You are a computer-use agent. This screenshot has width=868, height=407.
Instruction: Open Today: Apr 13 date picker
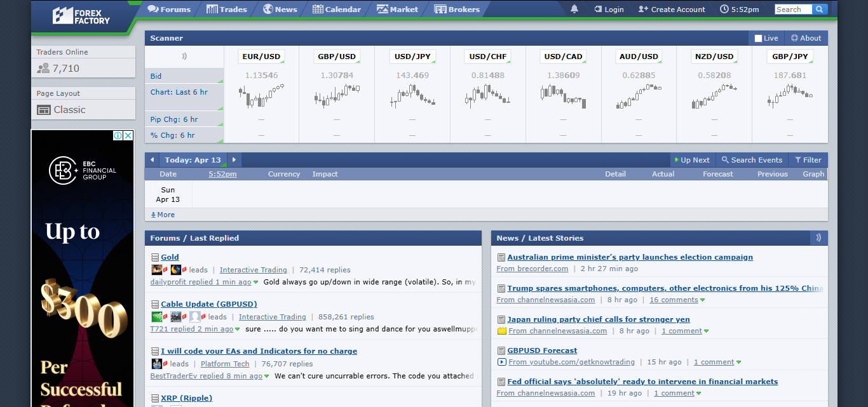pyautogui.click(x=193, y=160)
